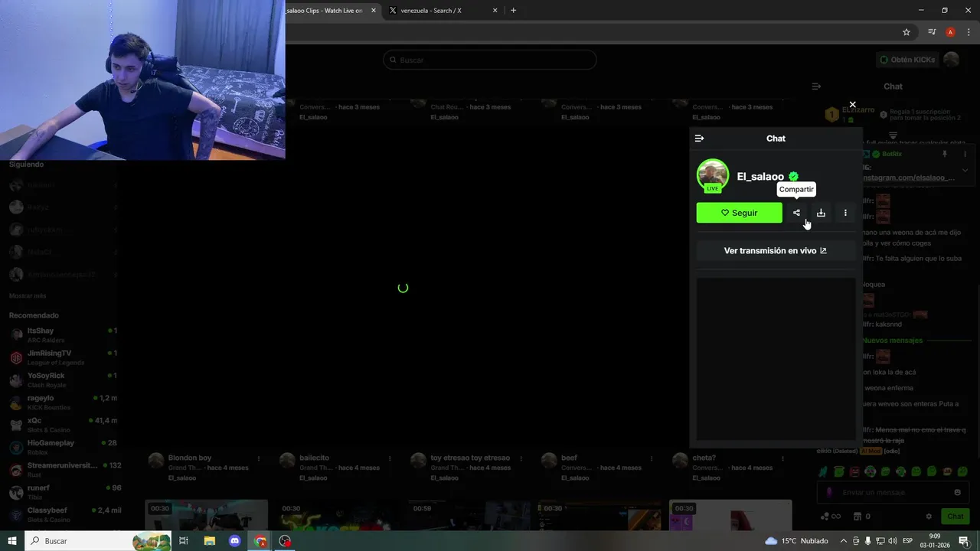Open Windows Start menu
Screen dimensions: 980x551
[x=12, y=541]
